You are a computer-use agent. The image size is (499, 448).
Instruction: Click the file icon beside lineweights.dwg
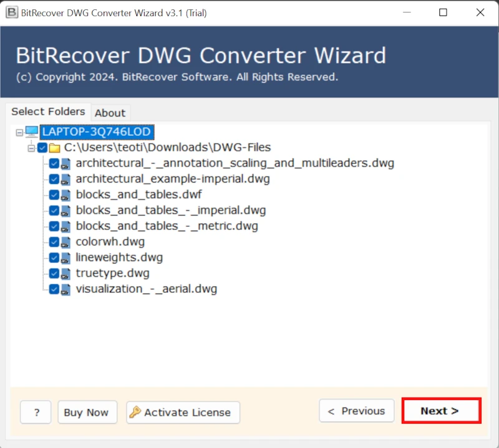(x=65, y=257)
